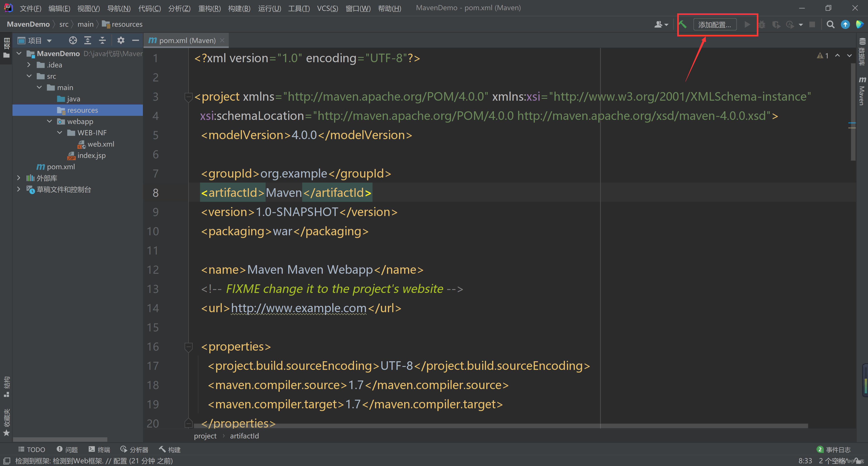Click the Run play icon
The width and height of the screenshot is (868, 466).
pos(747,24)
